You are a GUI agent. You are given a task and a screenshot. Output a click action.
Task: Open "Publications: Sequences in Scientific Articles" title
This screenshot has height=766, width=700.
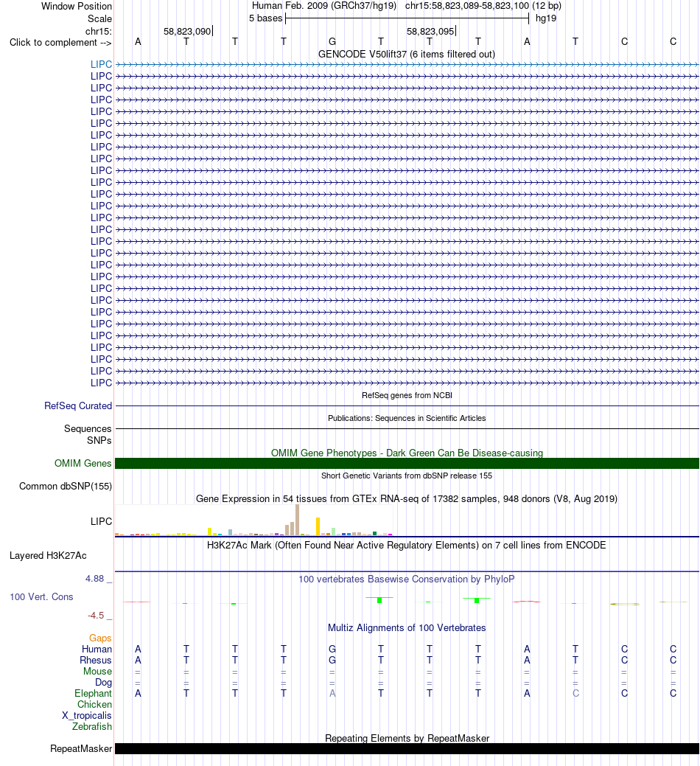pyautogui.click(x=407, y=418)
